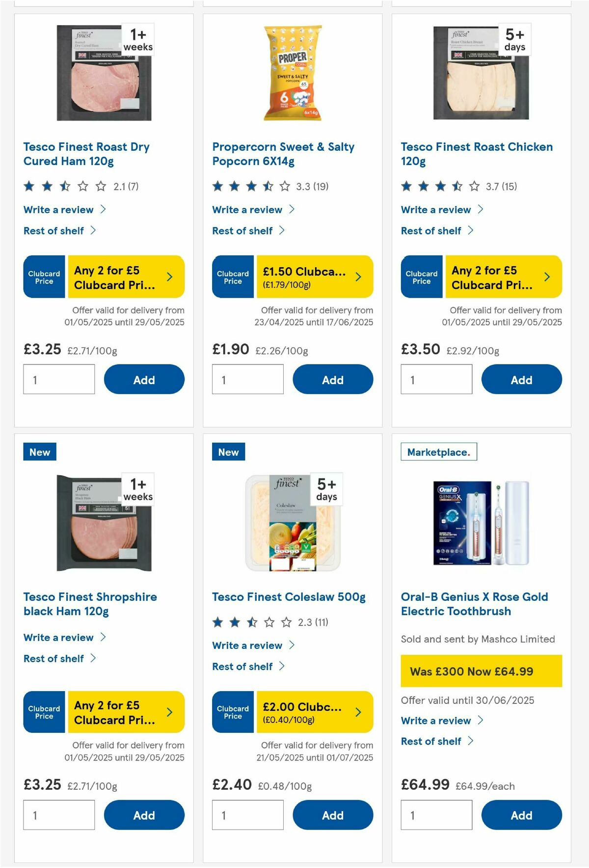Click the 'New' badge on Shropshire black Ham
The height and width of the screenshot is (868, 589).
point(39,452)
